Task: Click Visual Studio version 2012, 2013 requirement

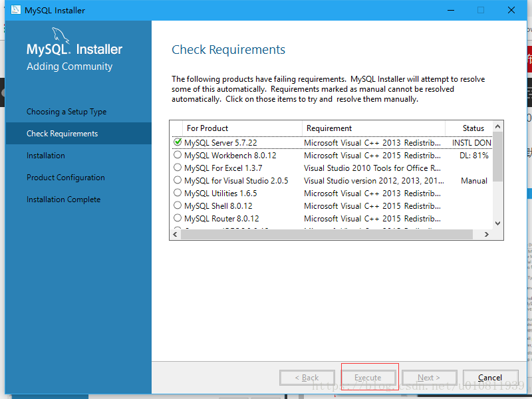Action: pos(374,180)
